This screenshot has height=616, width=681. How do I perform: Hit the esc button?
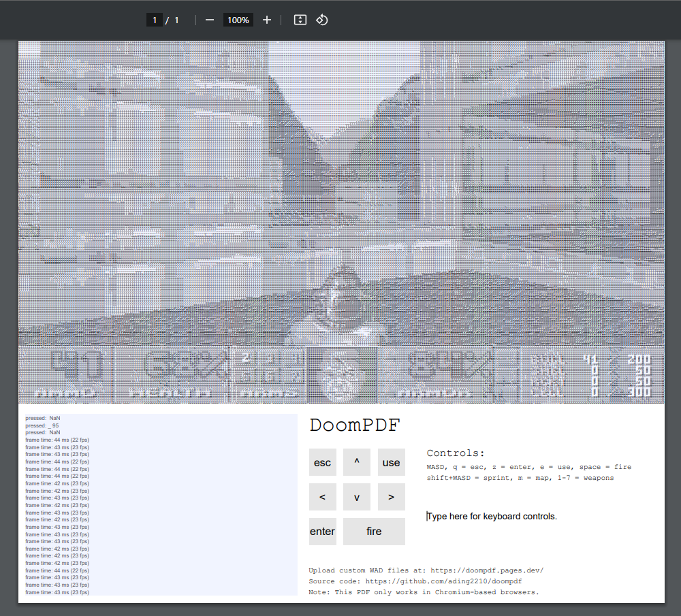(322, 462)
